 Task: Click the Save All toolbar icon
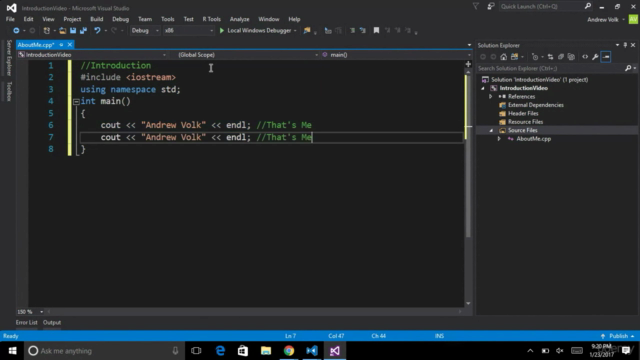84,31
